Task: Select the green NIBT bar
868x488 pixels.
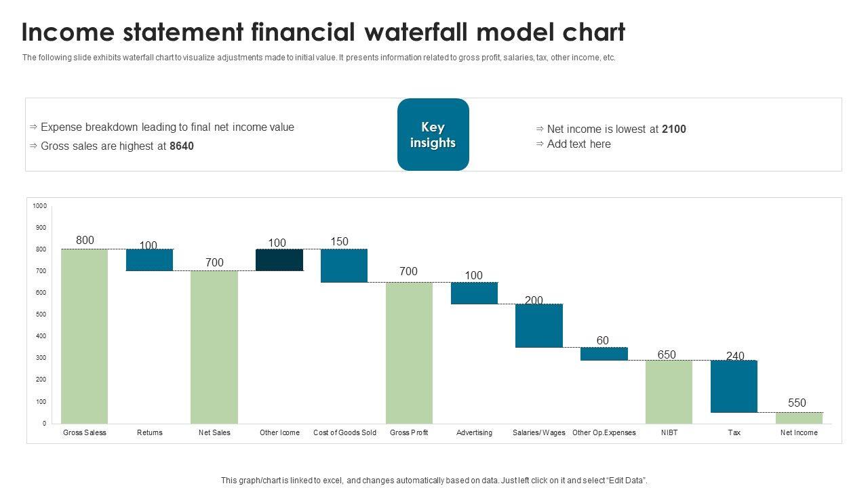Action: [669, 392]
